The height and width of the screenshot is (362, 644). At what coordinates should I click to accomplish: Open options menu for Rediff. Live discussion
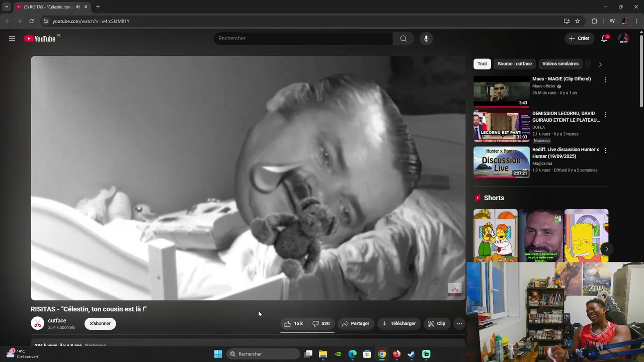point(605,150)
